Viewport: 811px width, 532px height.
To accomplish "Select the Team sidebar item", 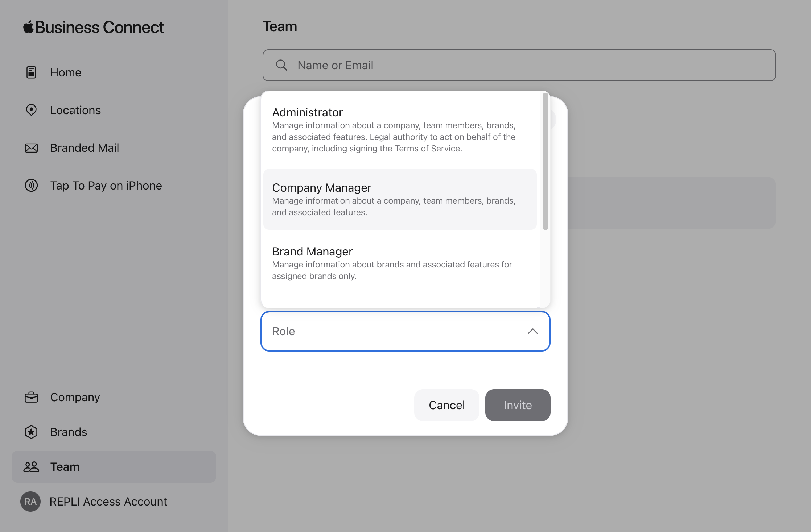I will pyautogui.click(x=114, y=467).
